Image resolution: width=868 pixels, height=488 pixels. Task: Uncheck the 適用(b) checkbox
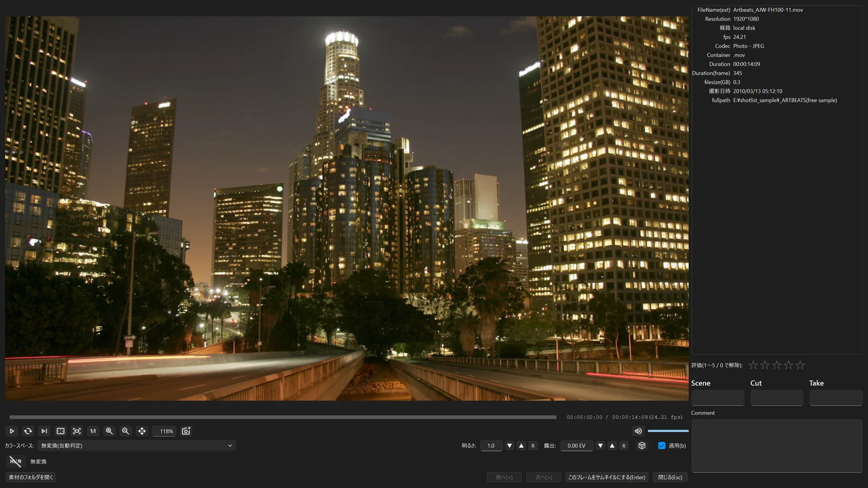pos(661,446)
